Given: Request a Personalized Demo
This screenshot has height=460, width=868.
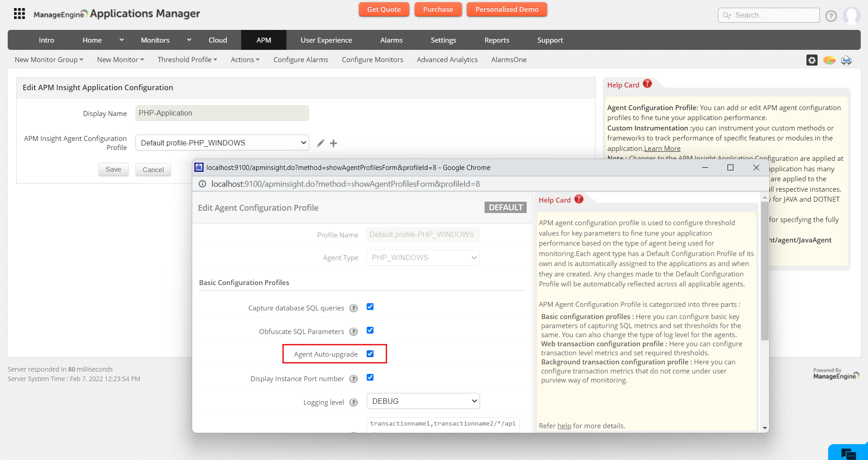Looking at the screenshot, I should (x=507, y=10).
